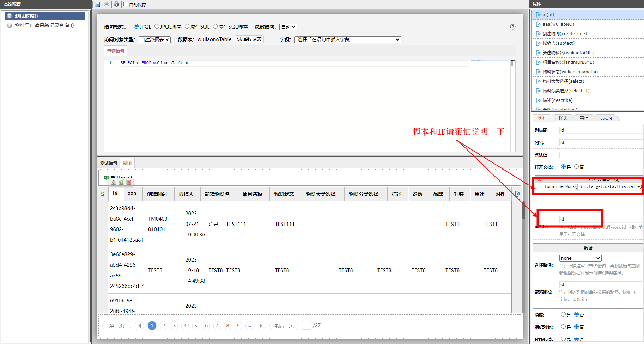Screen dimensions: 644x344
Task: Select the 原生SQL radio button
Action: [187, 26]
